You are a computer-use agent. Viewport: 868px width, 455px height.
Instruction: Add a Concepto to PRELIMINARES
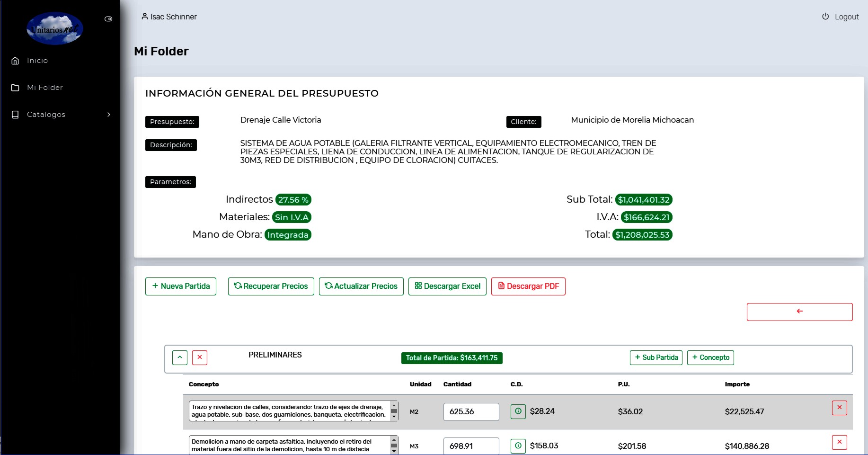(710, 357)
